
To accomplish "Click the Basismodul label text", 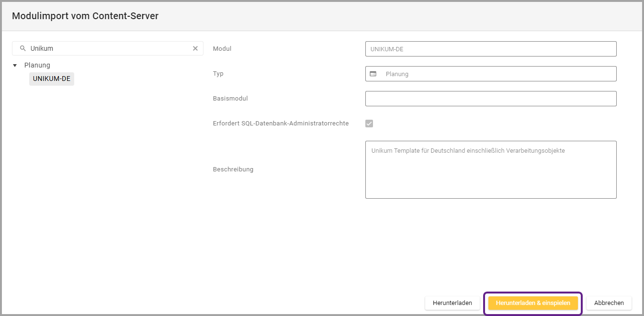I will [x=230, y=99].
